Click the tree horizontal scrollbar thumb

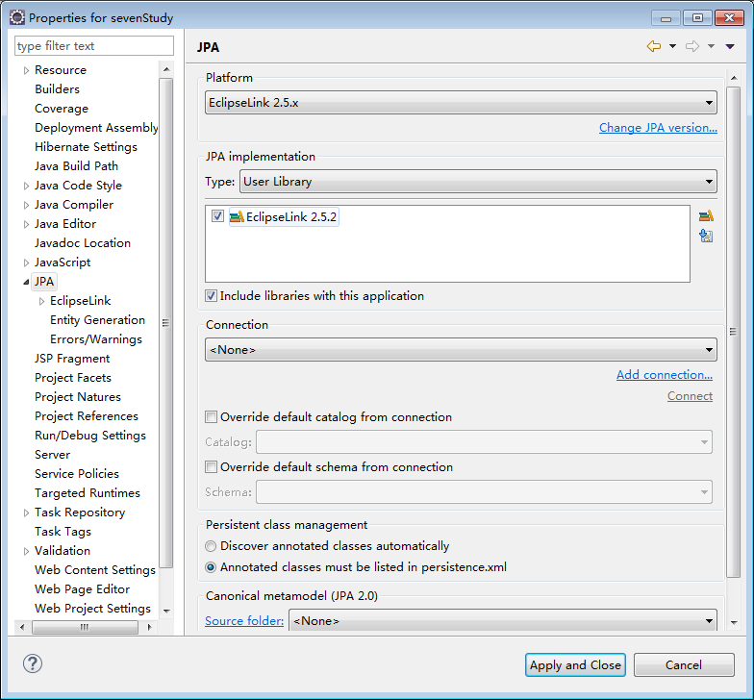[x=85, y=627]
